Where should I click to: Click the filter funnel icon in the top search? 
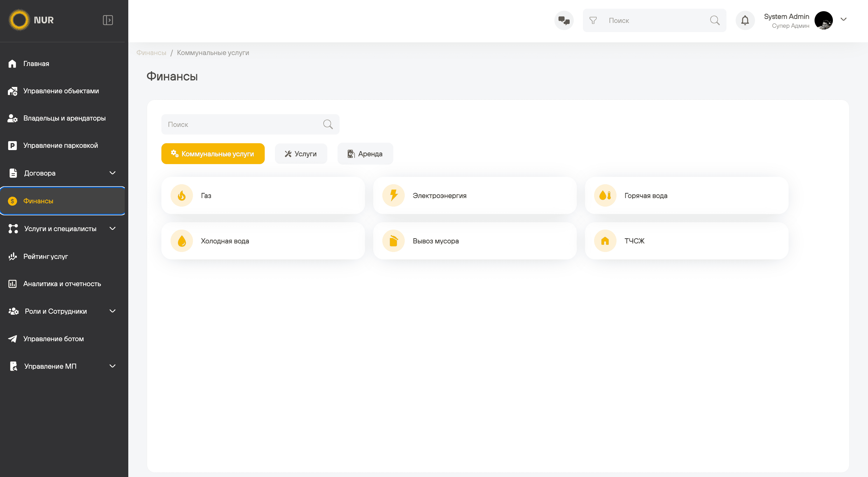click(x=593, y=21)
